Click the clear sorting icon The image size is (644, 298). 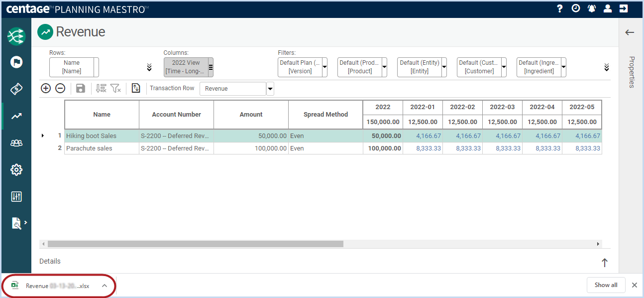coord(101,88)
